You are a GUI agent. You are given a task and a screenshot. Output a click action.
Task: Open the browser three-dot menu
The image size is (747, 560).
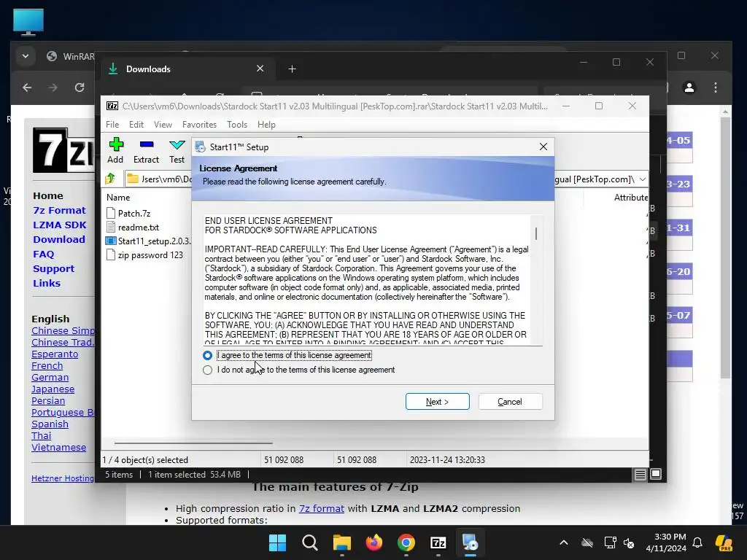(x=716, y=87)
